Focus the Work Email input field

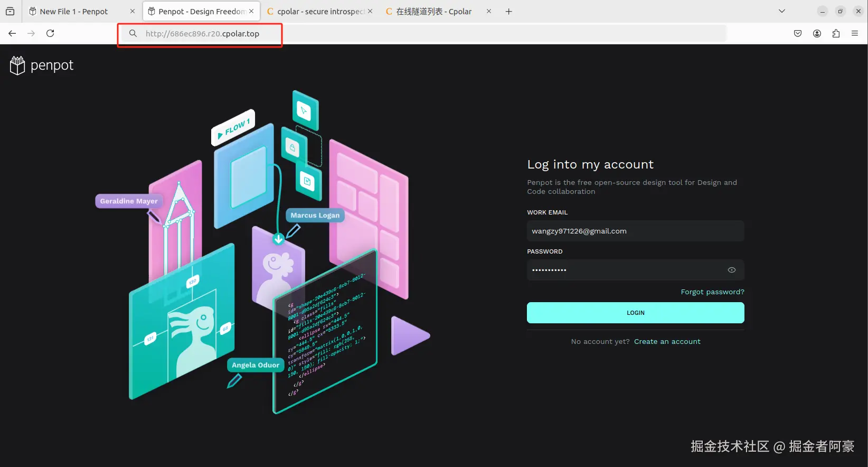coord(636,231)
